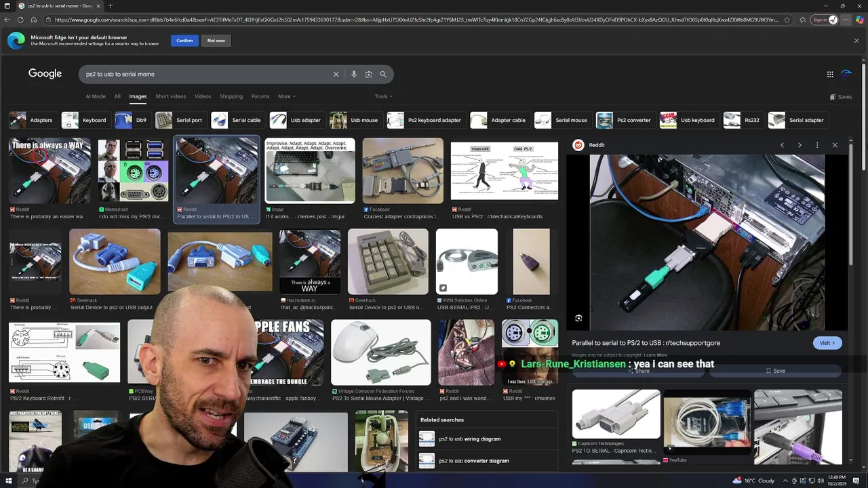
Task: Filter images by Ps2 keyboard adapter chip
Action: tap(425, 120)
